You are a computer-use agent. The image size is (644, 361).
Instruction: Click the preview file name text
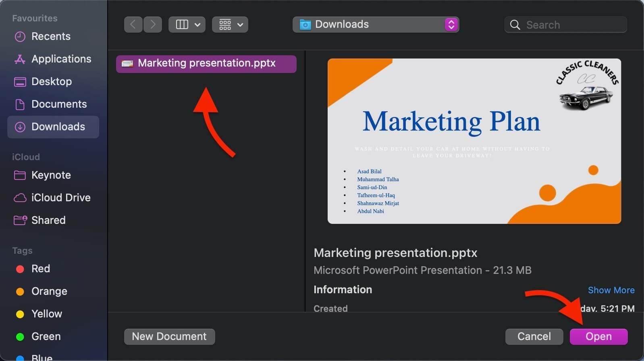coord(395,253)
